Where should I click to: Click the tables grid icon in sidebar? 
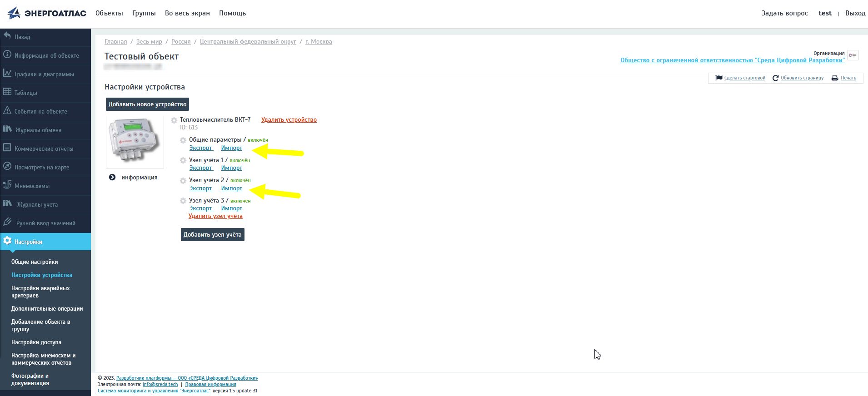(7, 92)
